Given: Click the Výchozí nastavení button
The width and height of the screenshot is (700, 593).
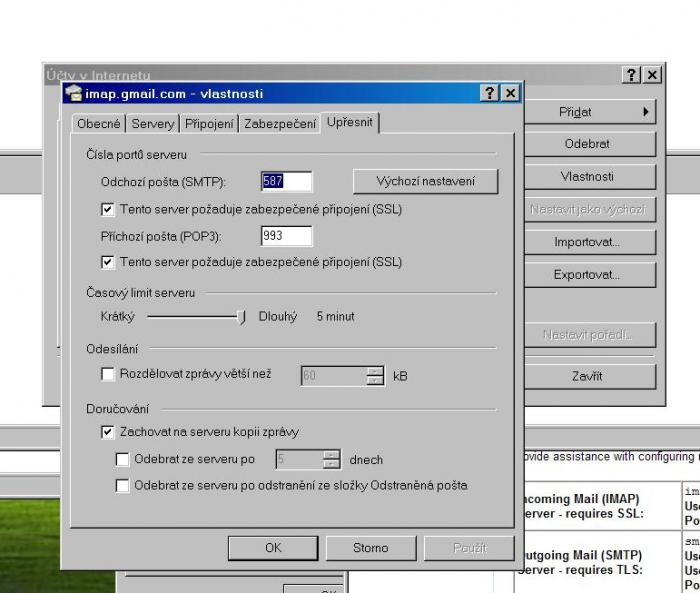Looking at the screenshot, I should (x=425, y=181).
